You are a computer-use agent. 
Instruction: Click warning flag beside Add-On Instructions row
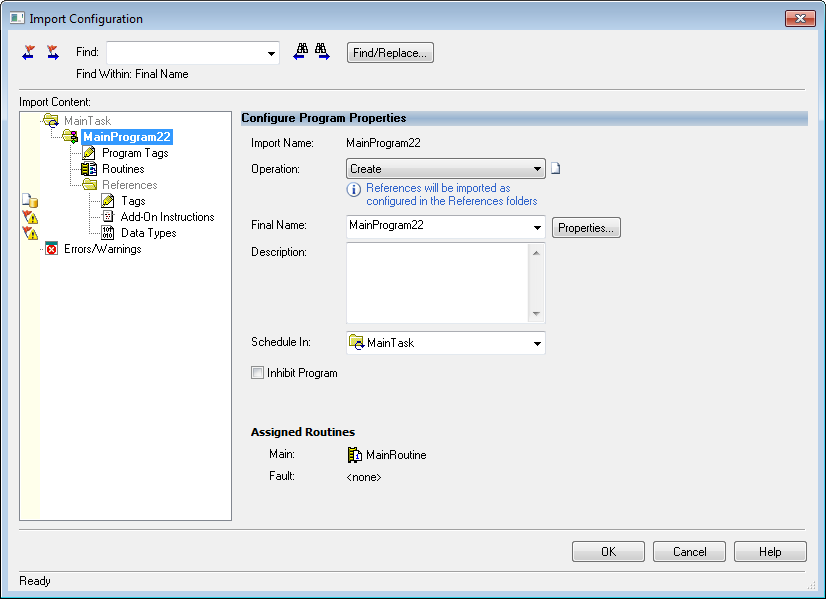coord(30,217)
